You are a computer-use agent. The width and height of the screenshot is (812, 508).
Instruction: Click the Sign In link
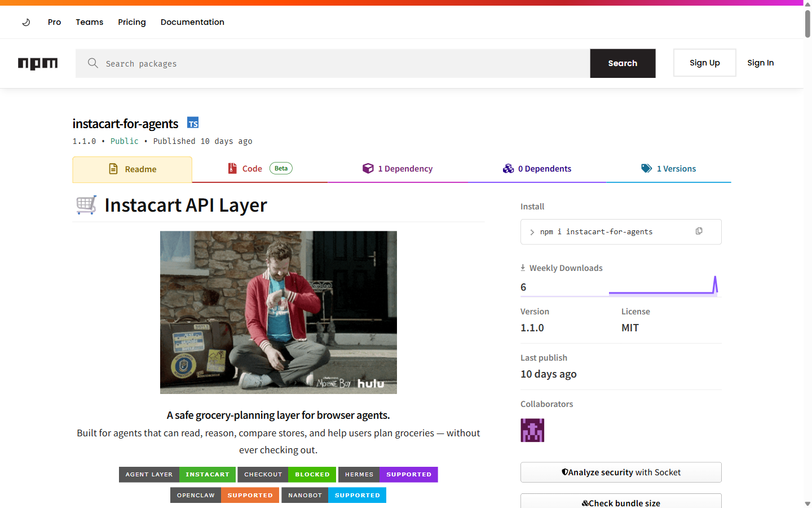coord(761,63)
